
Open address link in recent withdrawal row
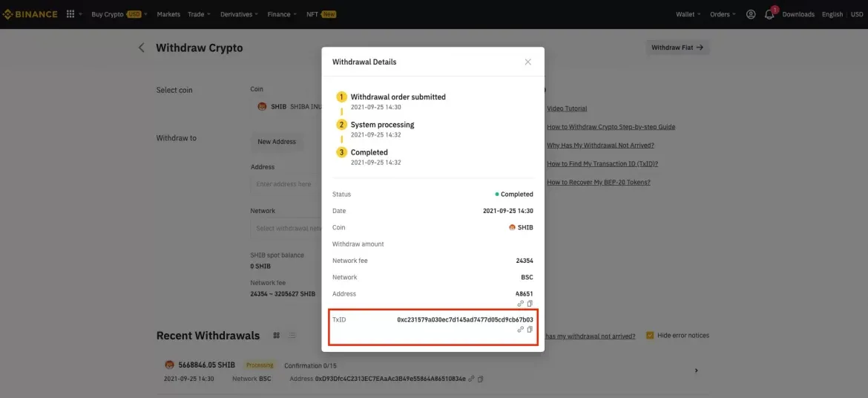(471, 379)
